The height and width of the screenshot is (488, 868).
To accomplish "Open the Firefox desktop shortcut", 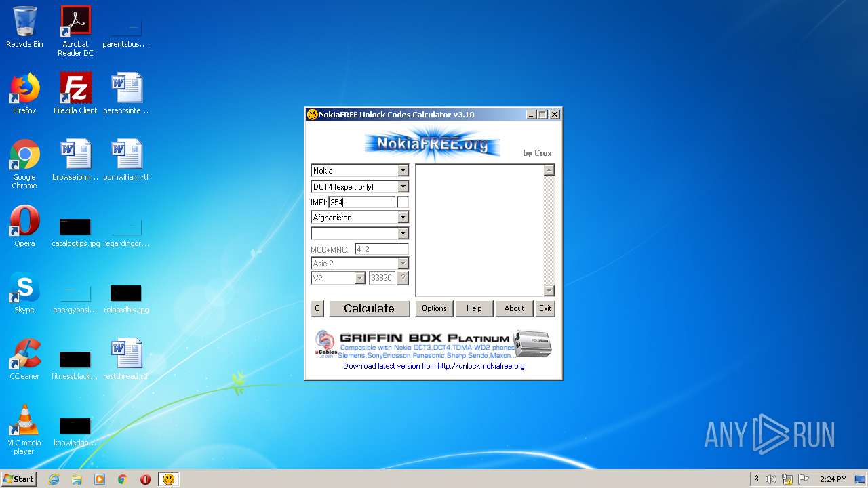I will click(x=24, y=94).
